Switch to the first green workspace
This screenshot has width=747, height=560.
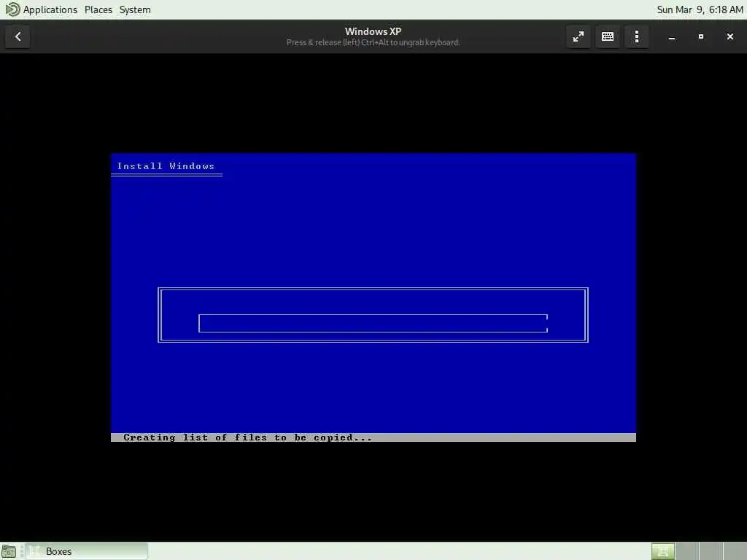tap(662, 551)
